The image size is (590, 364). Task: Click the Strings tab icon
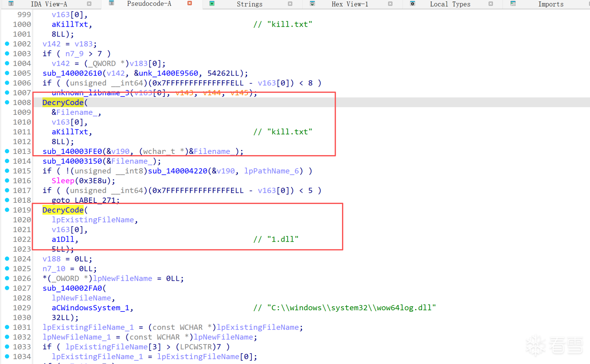pyautogui.click(x=212, y=4)
